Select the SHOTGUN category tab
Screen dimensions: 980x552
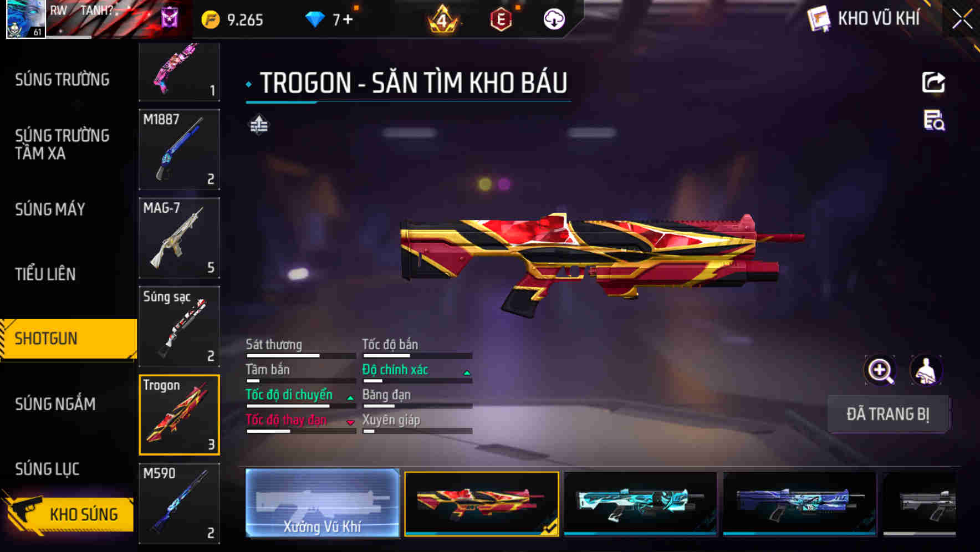69,339
